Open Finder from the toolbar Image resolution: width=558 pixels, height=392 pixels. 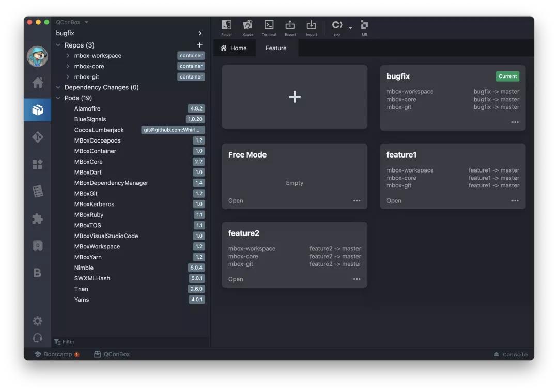(x=226, y=27)
